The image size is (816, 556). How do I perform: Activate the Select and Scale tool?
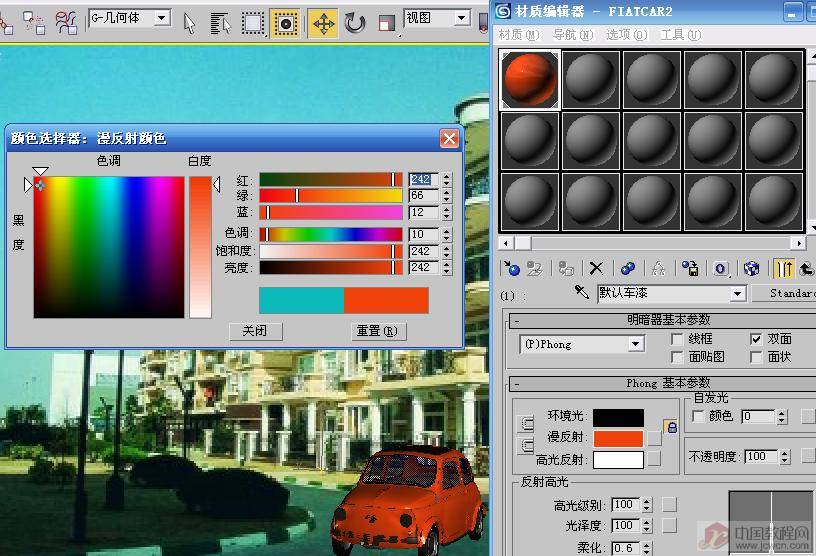tap(387, 23)
